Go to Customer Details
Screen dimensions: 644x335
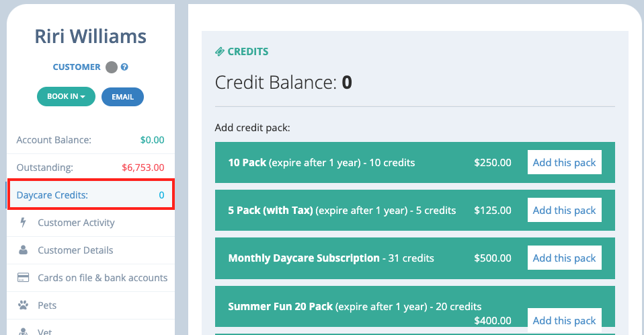point(91,250)
